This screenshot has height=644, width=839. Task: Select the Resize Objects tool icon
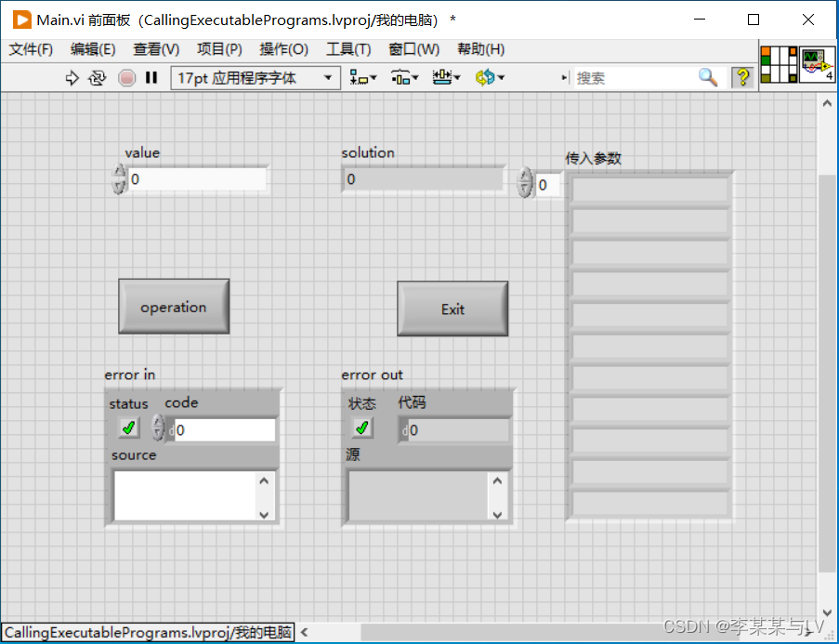442,78
